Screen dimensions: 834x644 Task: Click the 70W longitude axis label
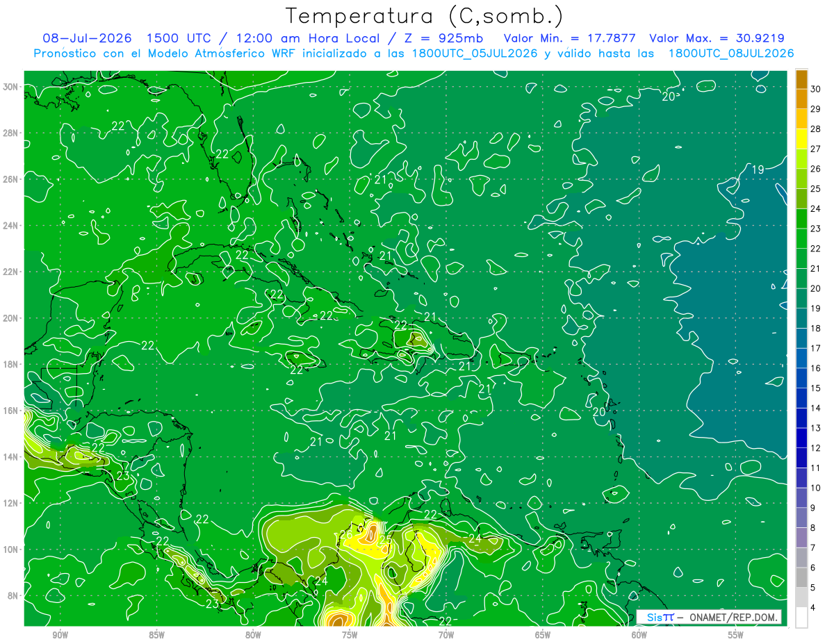tap(446, 635)
